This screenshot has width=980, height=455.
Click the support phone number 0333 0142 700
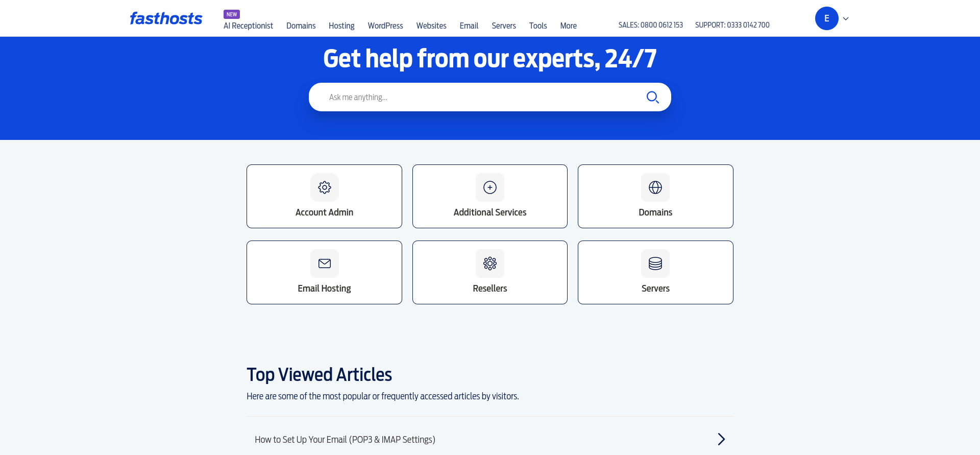748,25
